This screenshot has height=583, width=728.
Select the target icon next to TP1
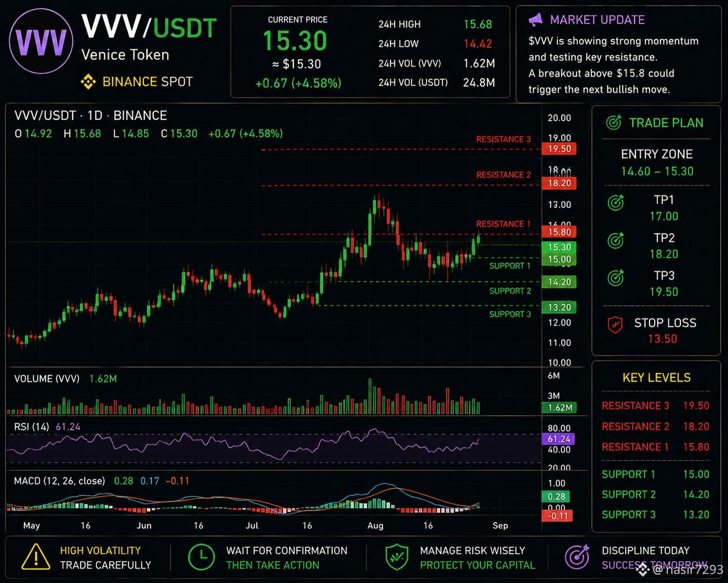[616, 202]
